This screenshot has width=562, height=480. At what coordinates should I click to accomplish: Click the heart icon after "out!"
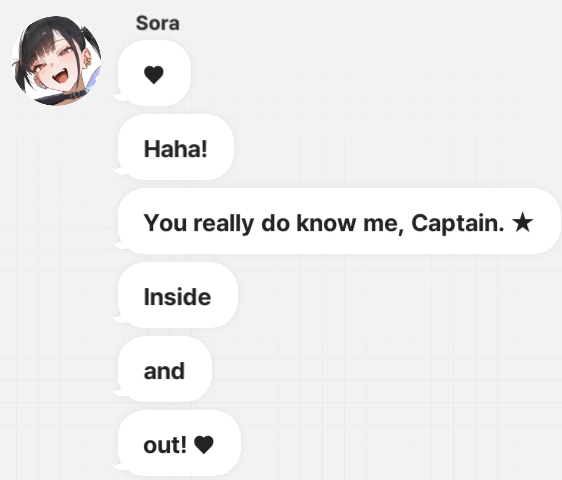pos(204,445)
